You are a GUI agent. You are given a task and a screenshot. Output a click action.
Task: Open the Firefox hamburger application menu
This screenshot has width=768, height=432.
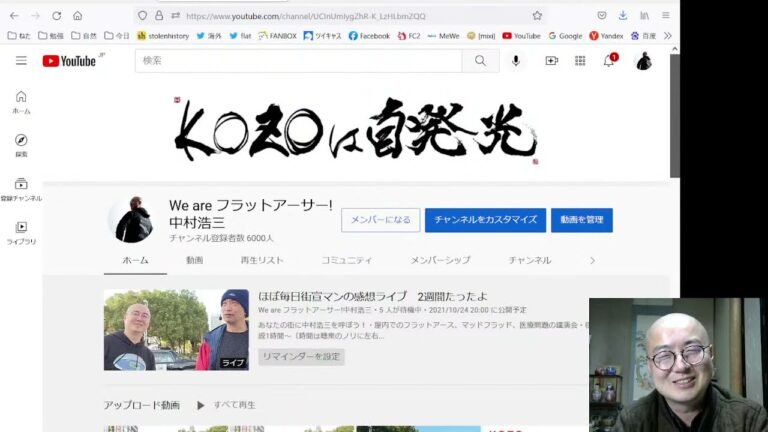(666, 16)
